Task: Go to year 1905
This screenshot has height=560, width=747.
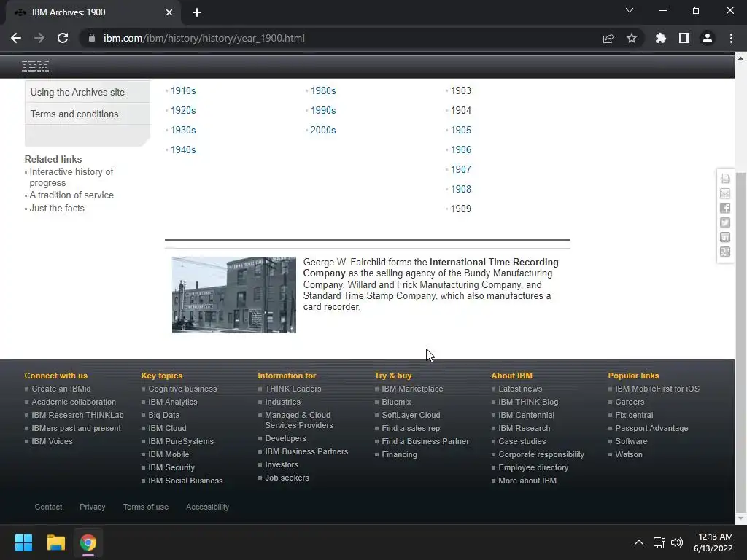Action: tap(461, 130)
